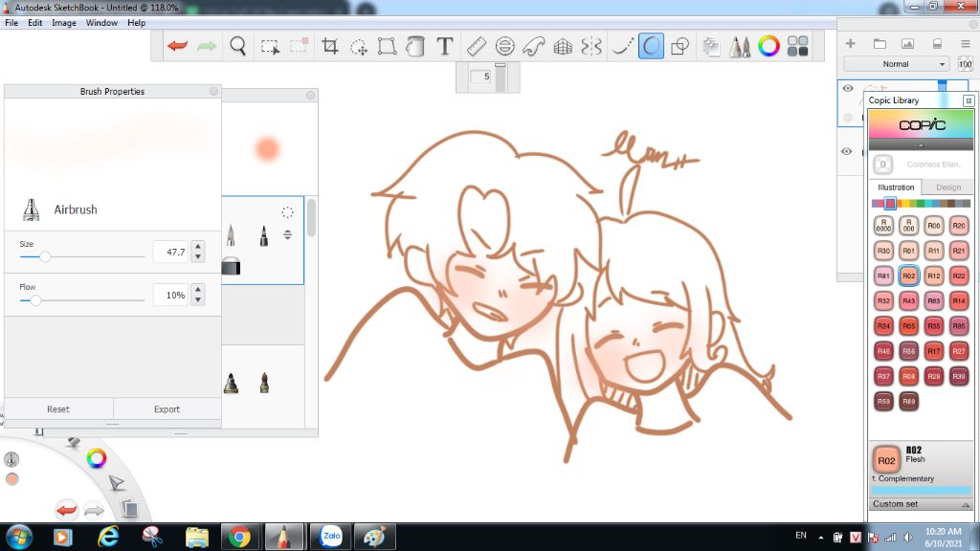
Task: Select the R89 Copic color
Action: (908, 401)
